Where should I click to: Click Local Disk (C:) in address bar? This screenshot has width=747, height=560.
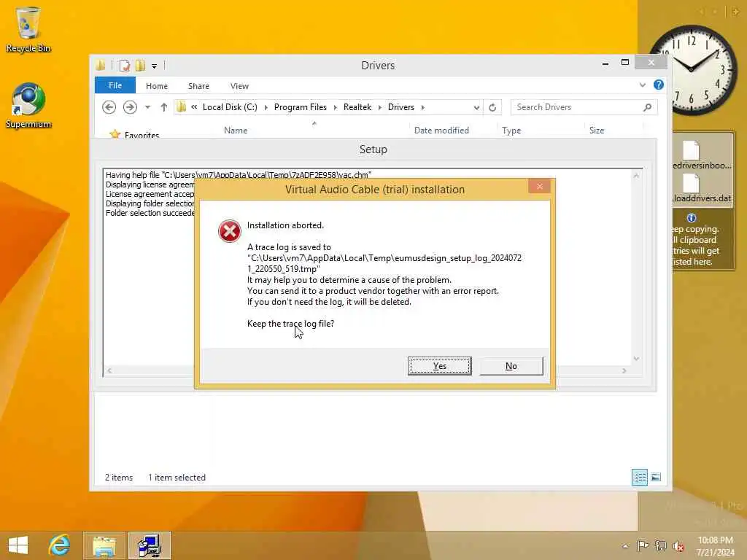pyautogui.click(x=230, y=107)
